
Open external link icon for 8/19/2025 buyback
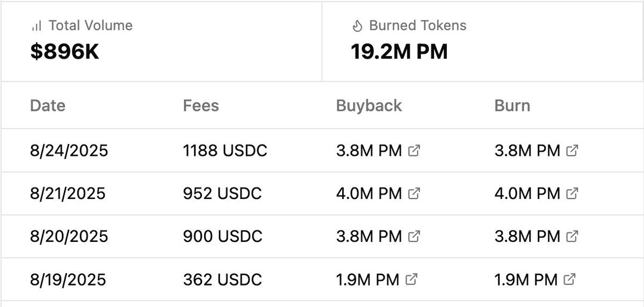pyautogui.click(x=411, y=279)
